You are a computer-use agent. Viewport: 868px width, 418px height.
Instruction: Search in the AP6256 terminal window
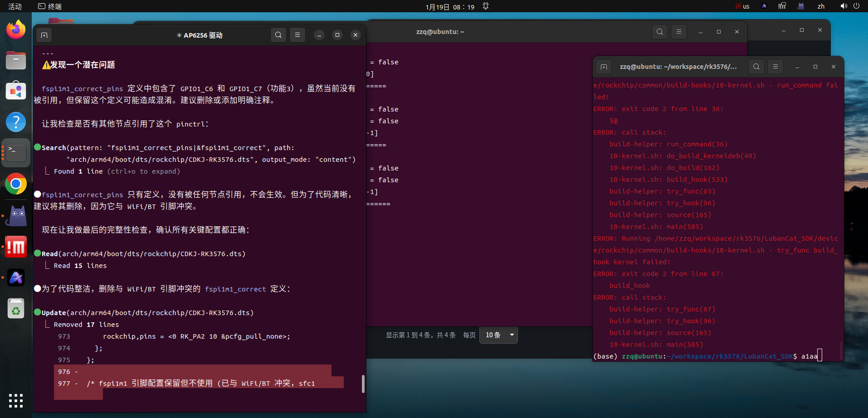(278, 35)
